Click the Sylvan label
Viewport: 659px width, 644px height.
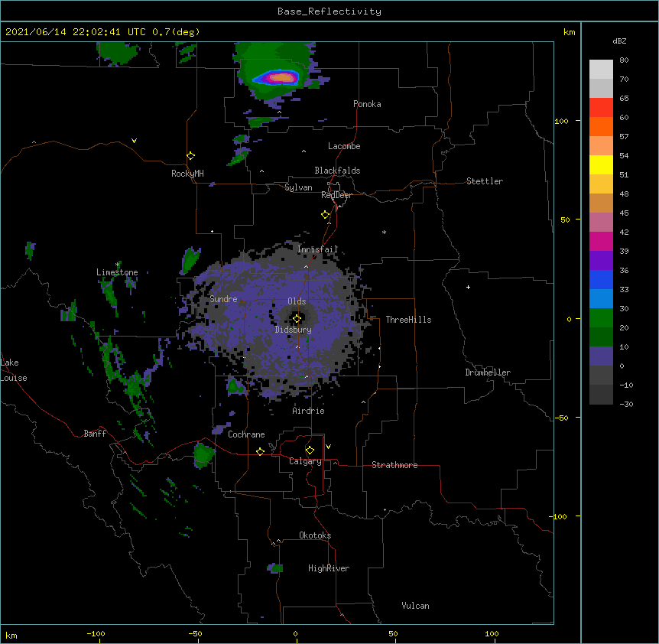tap(298, 187)
